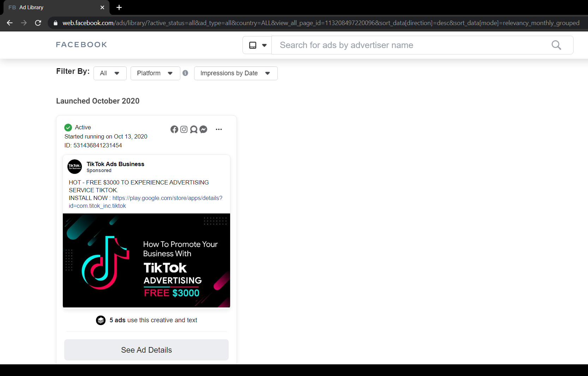Screen dimensions: 588x376
Task: View site info via the lock icon
Action: click(x=55, y=23)
